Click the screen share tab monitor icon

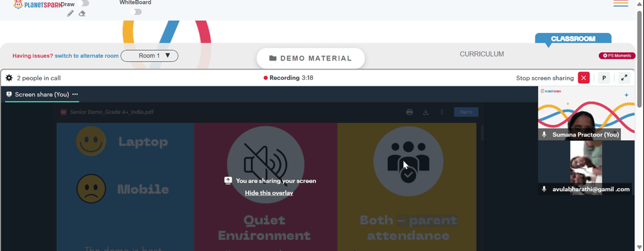[x=9, y=95]
